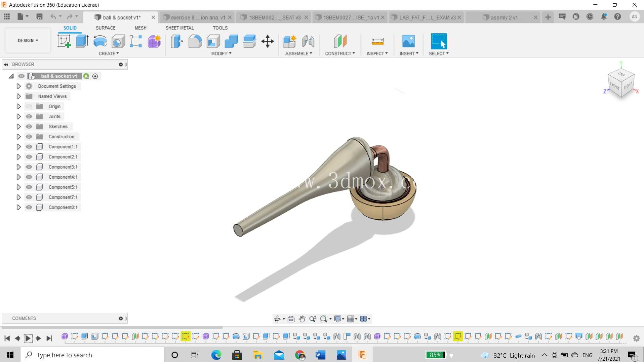Add a new design tab
The image size is (644, 362).
[548, 17]
